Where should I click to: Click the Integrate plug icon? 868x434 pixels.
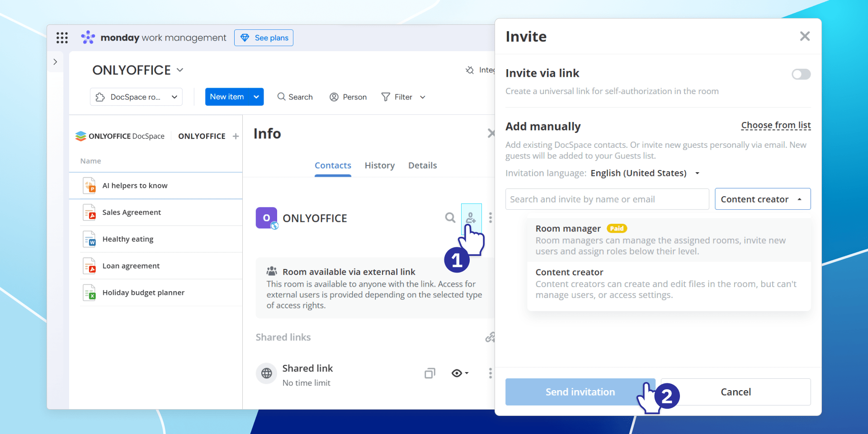point(470,70)
